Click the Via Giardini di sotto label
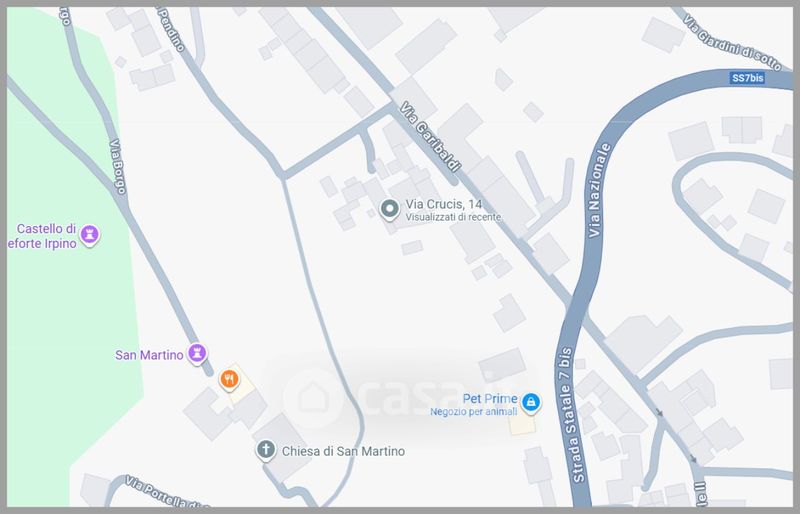 (732, 43)
